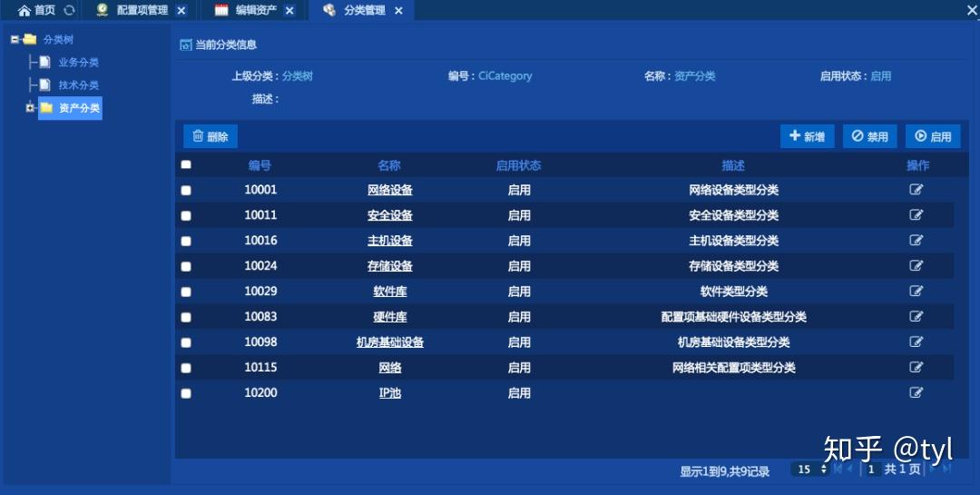Image resolution: width=980 pixels, height=495 pixels.
Task: Open the 主机设备 name link
Action: click(x=390, y=241)
